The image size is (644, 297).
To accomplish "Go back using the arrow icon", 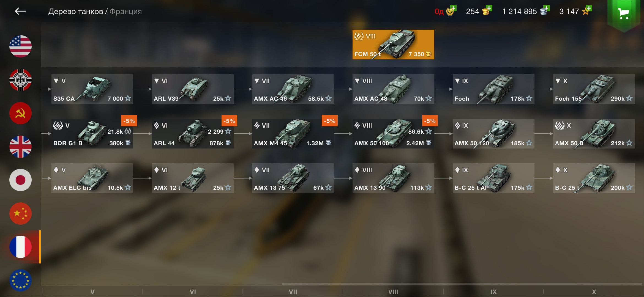I will (x=20, y=11).
